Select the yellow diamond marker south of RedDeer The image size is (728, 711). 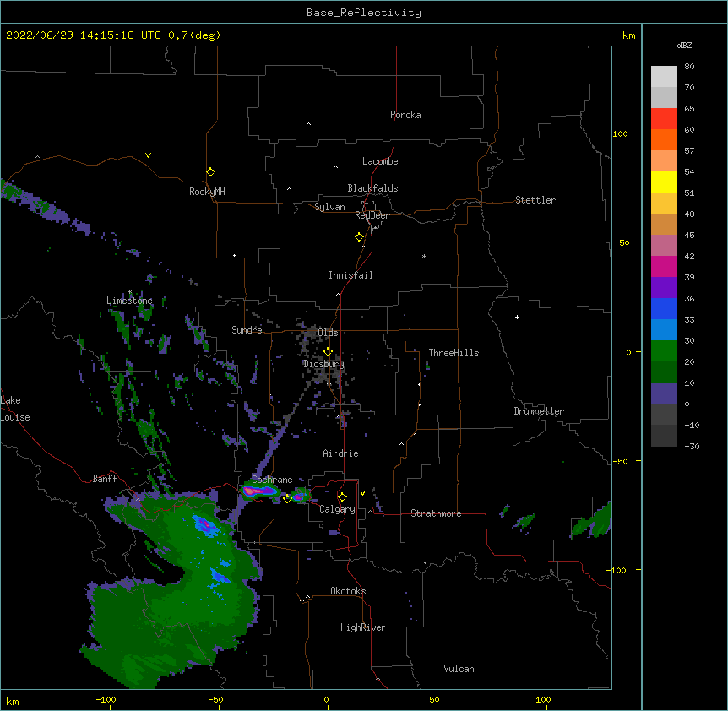[360, 237]
